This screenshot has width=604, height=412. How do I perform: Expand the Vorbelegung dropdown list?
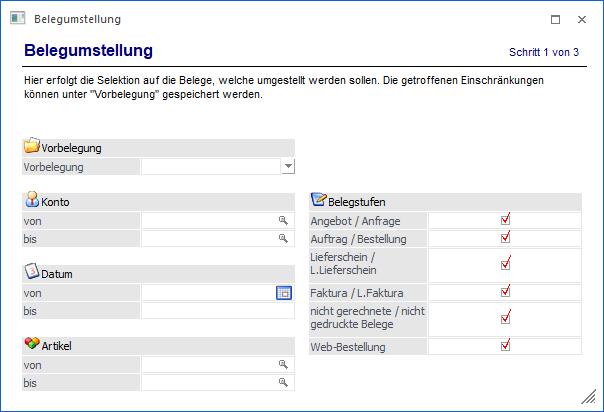pyautogui.click(x=288, y=167)
